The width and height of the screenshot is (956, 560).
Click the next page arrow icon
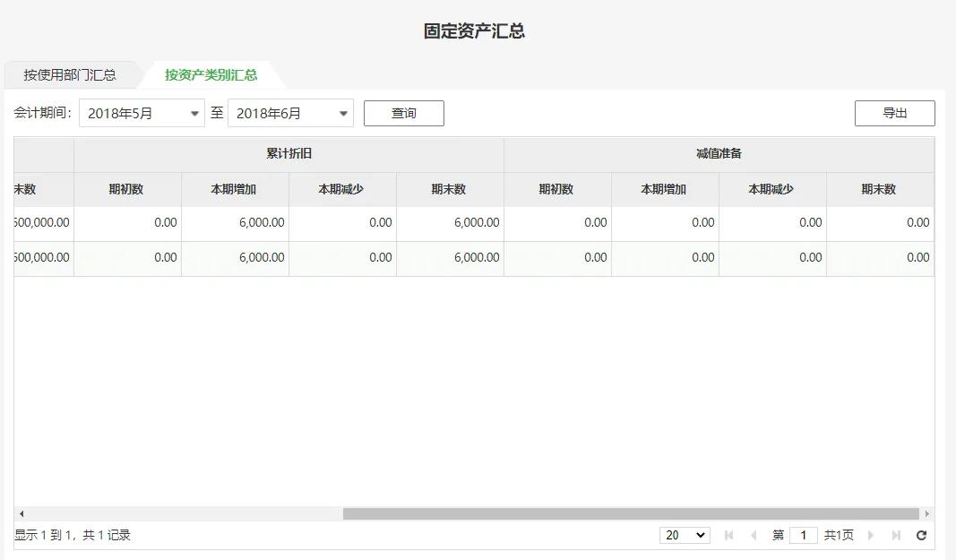point(870,535)
